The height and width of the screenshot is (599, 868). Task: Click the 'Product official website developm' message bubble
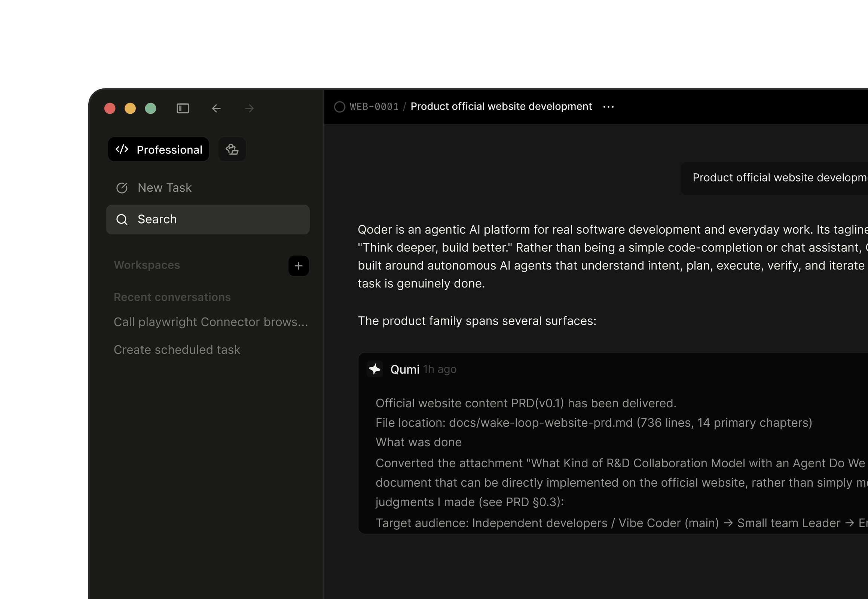pos(774,178)
